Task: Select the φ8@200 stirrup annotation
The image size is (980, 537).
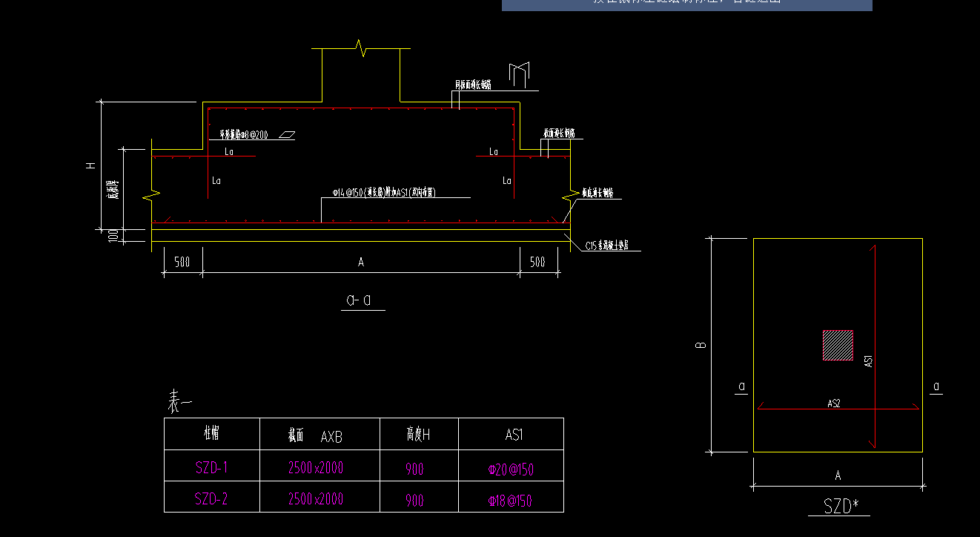Action: click(x=244, y=135)
